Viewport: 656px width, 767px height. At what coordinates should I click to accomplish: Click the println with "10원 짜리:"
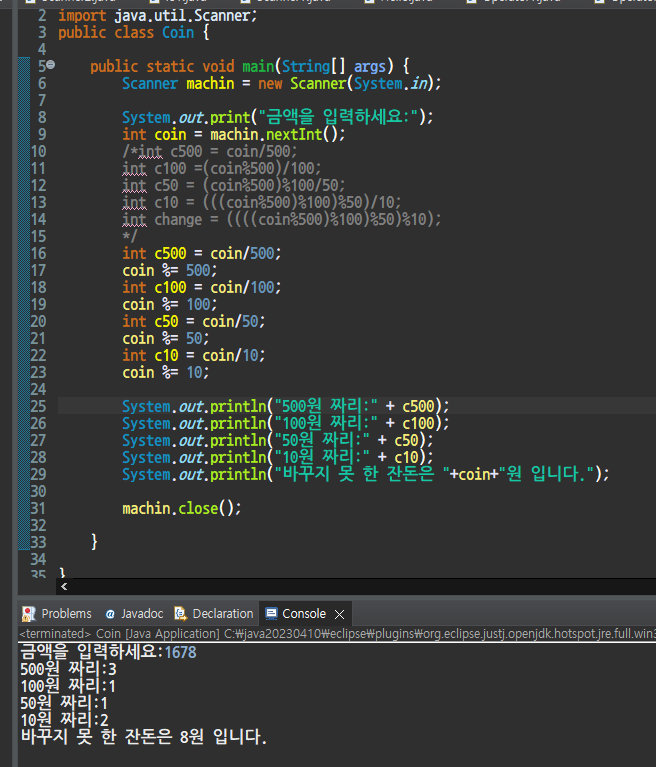pyautogui.click(x=277, y=457)
